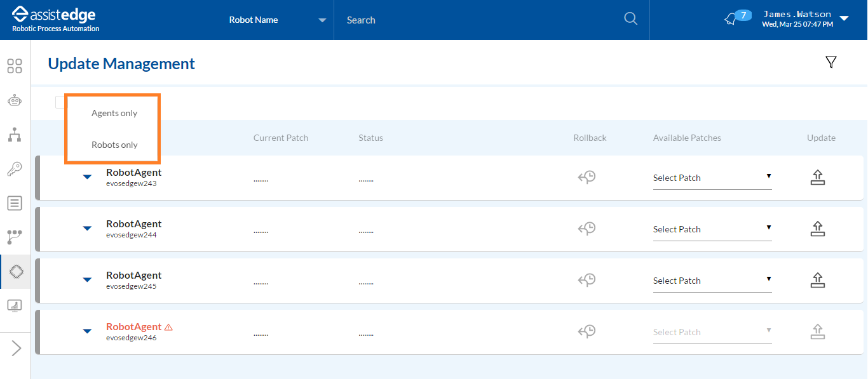Choose the Agents only option
Screen dimensions: 868x379
pos(114,113)
